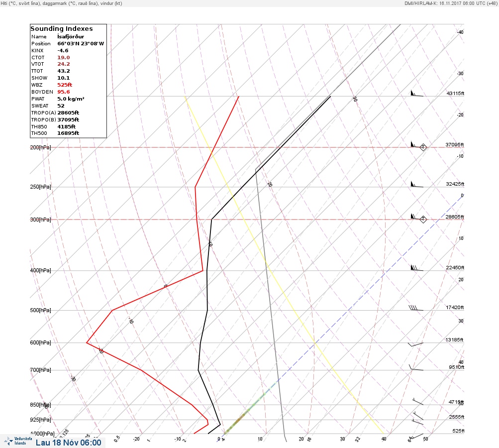Select the wind barb beside 22450ft

click(417, 268)
